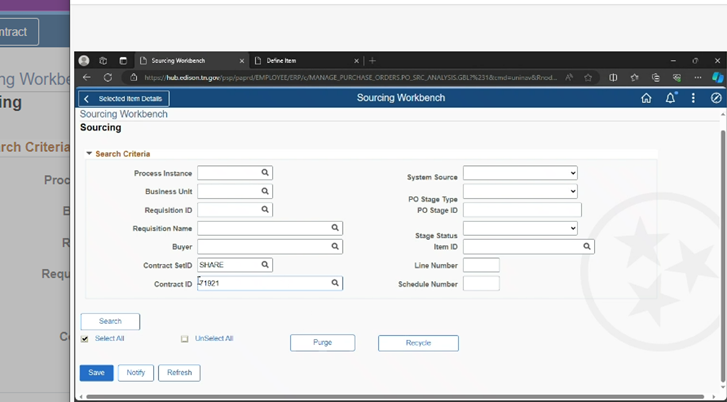
Task: Switch to the Sourcing Workbench browser tab
Action: click(192, 61)
